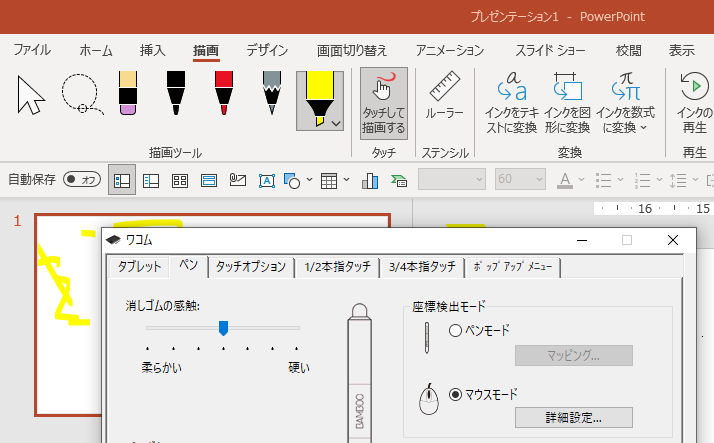Open the 描画 ribbon tab
The image size is (714, 443).
pyautogui.click(x=206, y=51)
